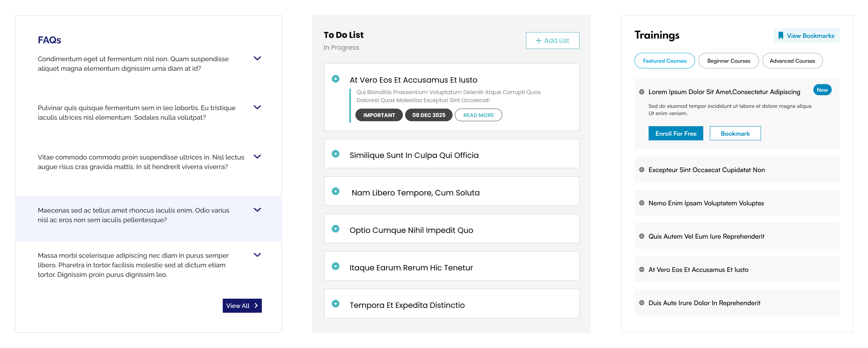
Task: Toggle the minus circle beside Quis Autem course
Action: click(x=642, y=236)
